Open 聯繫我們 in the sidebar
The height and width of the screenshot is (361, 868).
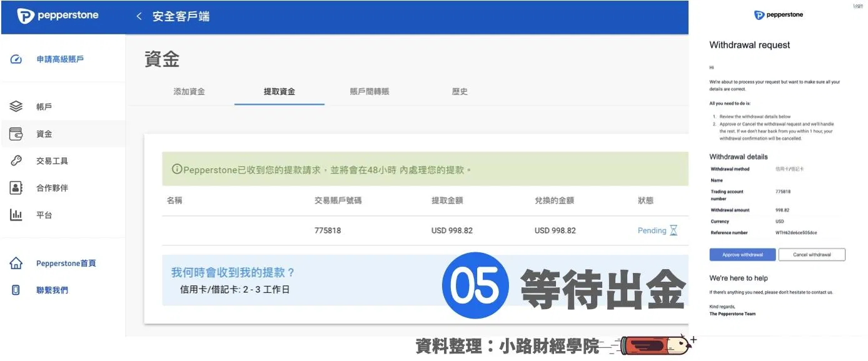point(52,290)
